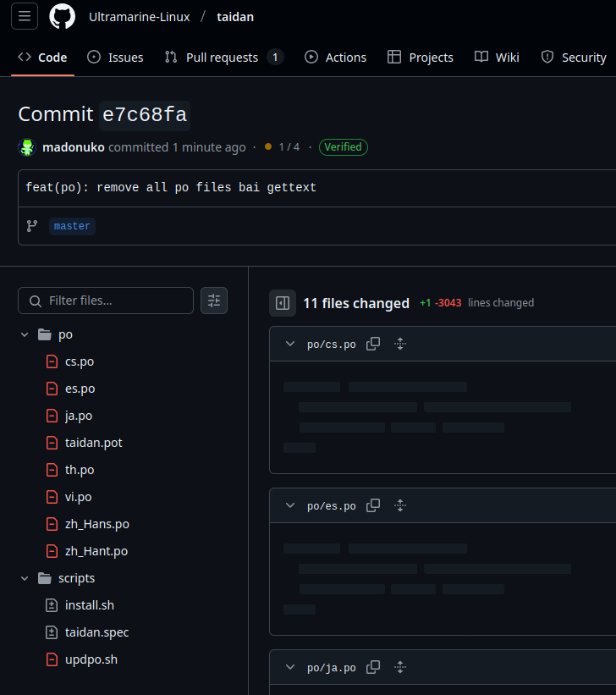Open the file filter options button
The width and height of the screenshot is (616, 695).
click(214, 301)
